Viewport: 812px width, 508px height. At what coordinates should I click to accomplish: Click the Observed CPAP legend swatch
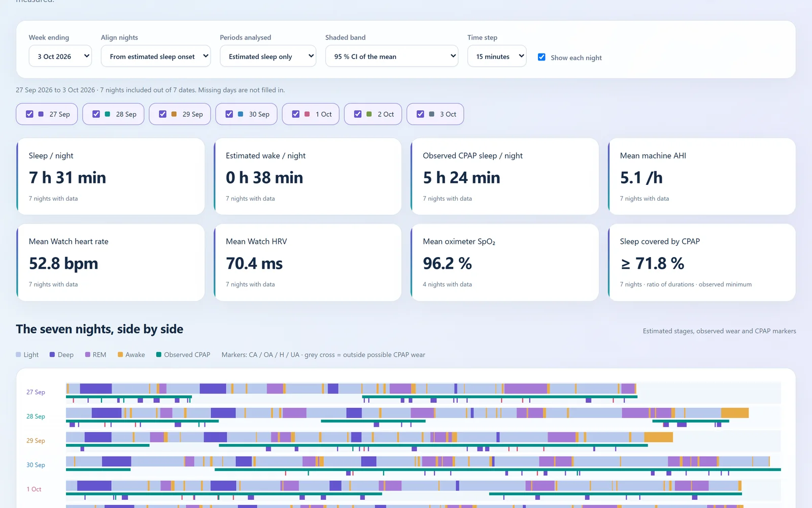tap(159, 355)
